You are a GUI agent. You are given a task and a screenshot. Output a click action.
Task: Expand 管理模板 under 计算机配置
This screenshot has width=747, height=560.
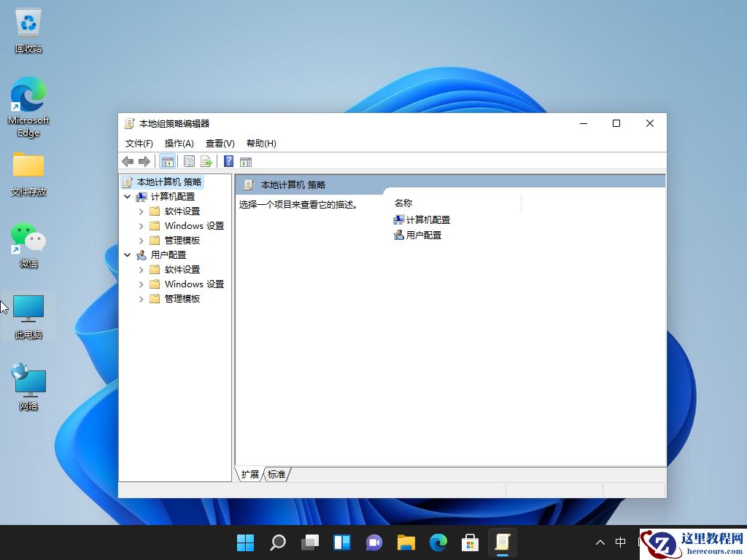point(140,240)
